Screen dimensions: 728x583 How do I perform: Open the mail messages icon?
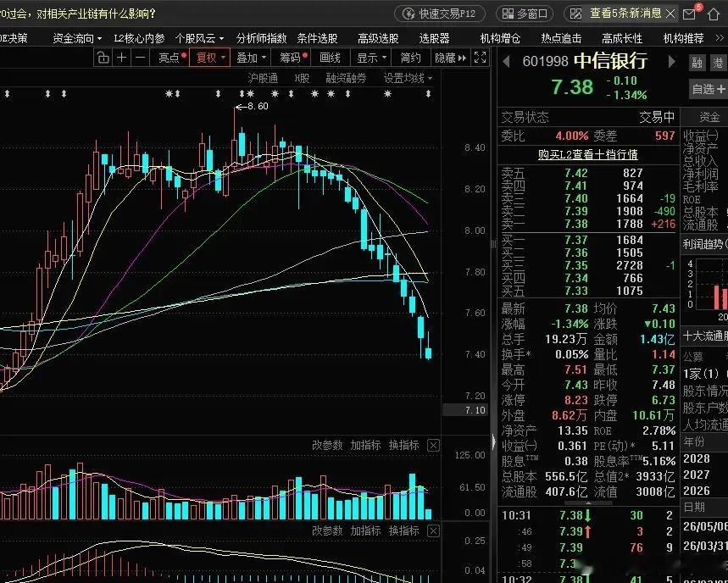[x=690, y=14]
